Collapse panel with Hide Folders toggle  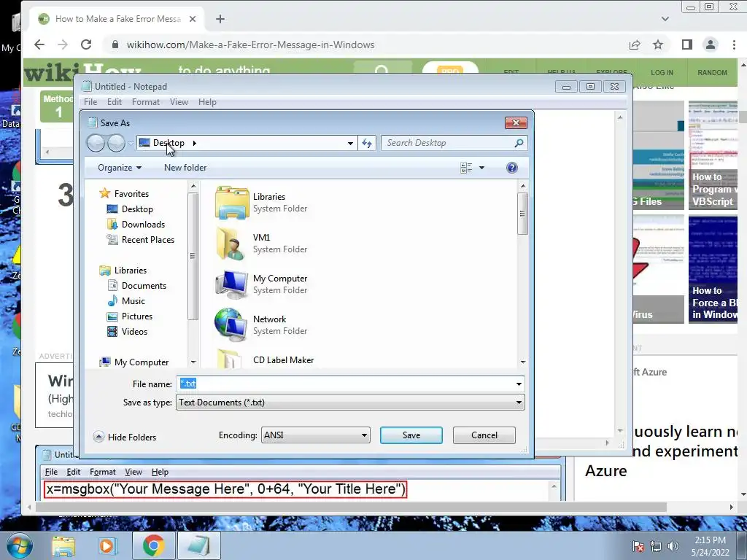coord(125,437)
